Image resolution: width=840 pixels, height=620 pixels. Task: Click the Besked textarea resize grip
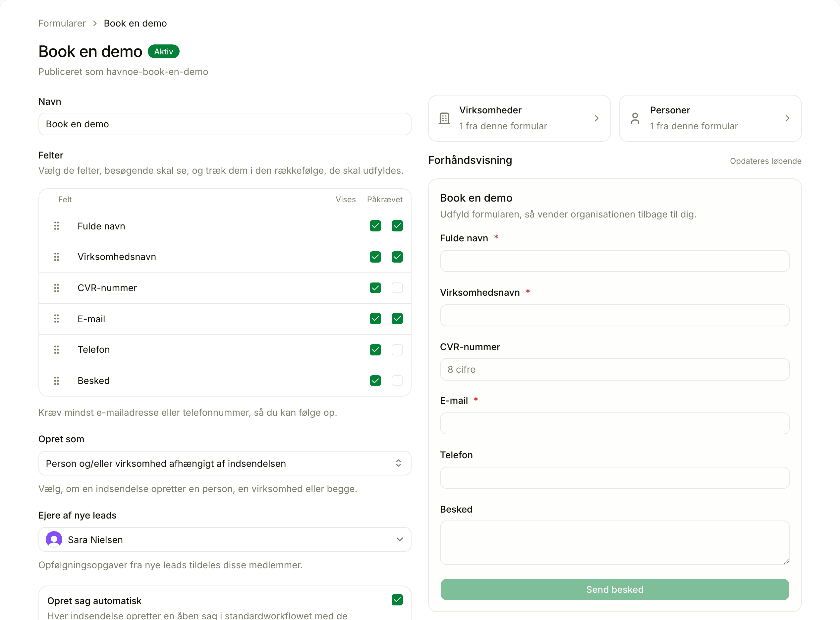786,561
